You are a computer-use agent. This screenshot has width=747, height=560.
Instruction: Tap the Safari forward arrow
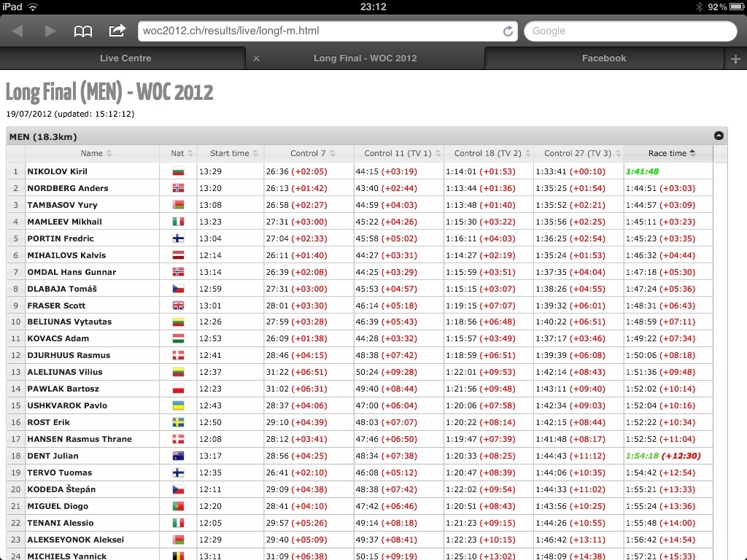click(50, 31)
